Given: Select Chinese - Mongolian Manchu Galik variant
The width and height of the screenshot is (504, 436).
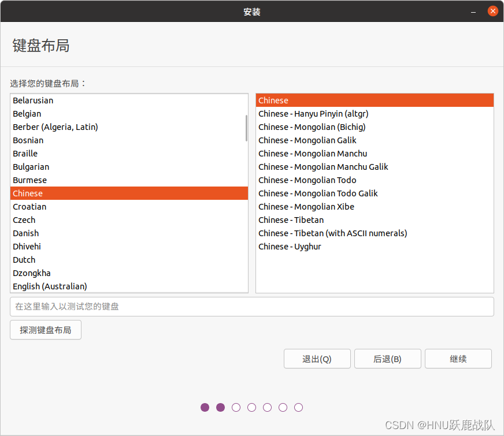Looking at the screenshot, I should click(x=323, y=166).
